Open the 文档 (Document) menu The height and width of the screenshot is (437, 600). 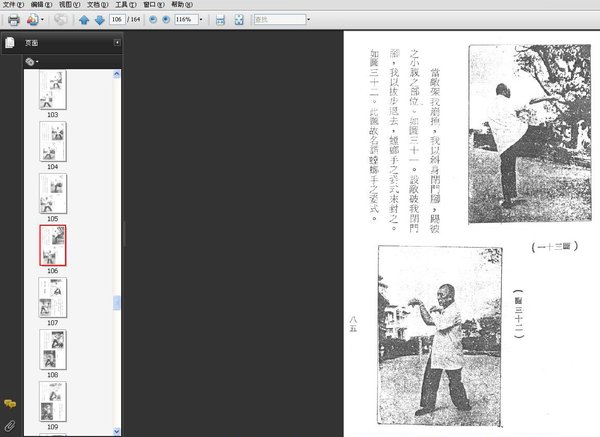[x=98, y=5]
